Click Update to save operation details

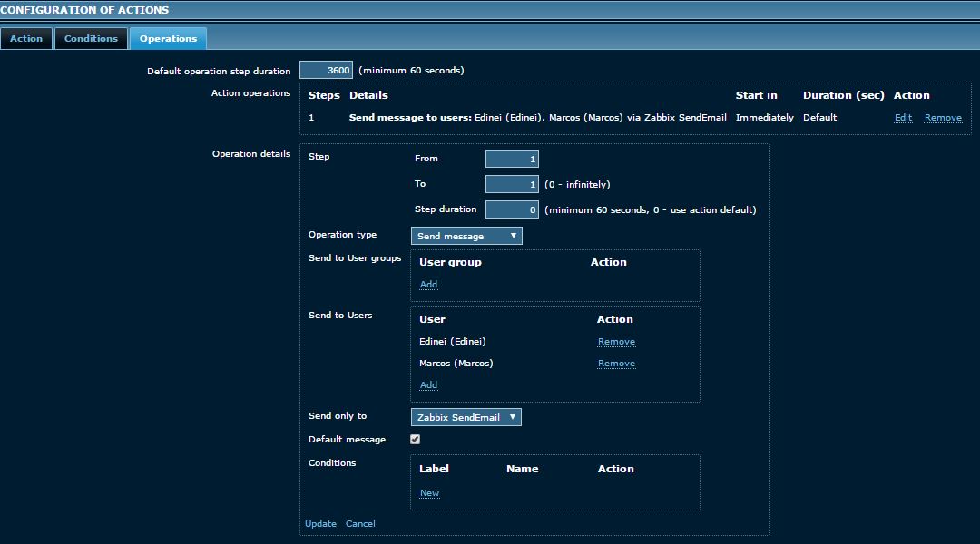tap(320, 524)
